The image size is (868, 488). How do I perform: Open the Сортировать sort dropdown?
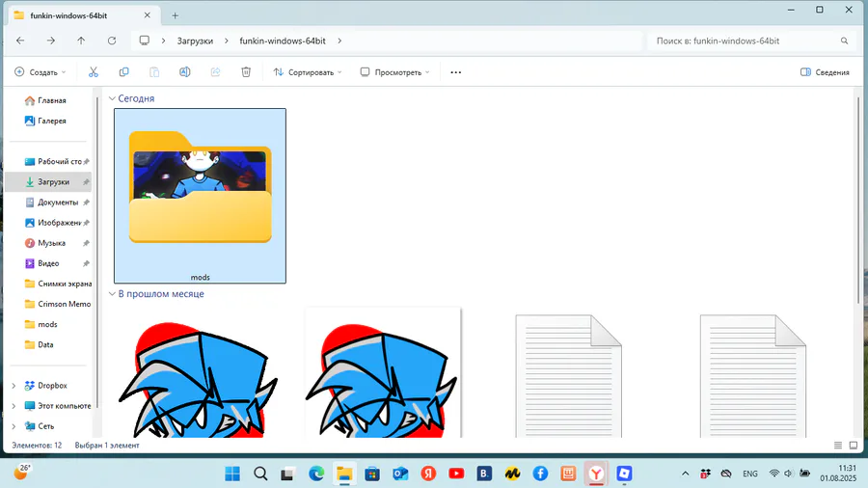point(308,72)
